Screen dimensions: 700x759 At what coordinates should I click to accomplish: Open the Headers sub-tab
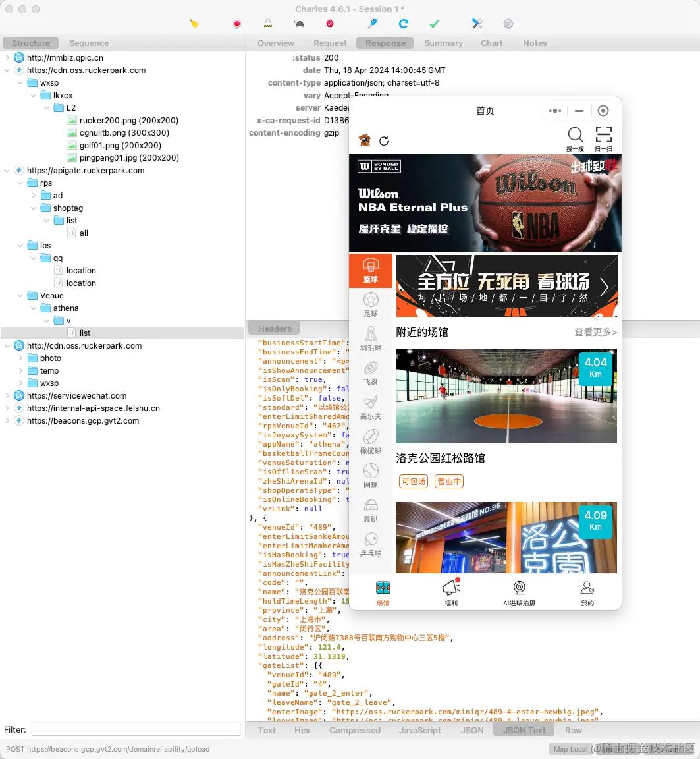[x=275, y=329]
